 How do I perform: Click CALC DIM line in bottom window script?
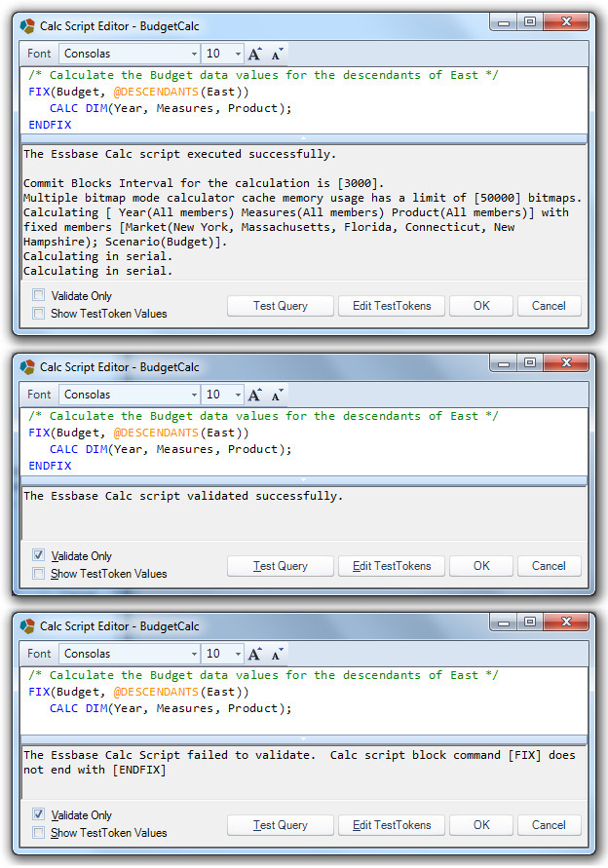pos(171,708)
